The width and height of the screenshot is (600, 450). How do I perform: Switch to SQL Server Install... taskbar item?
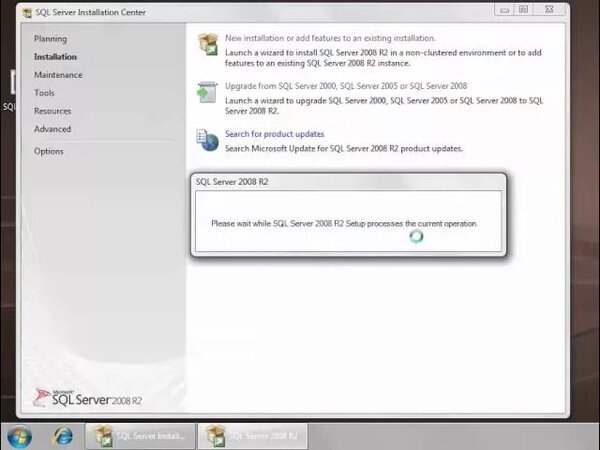(140, 436)
